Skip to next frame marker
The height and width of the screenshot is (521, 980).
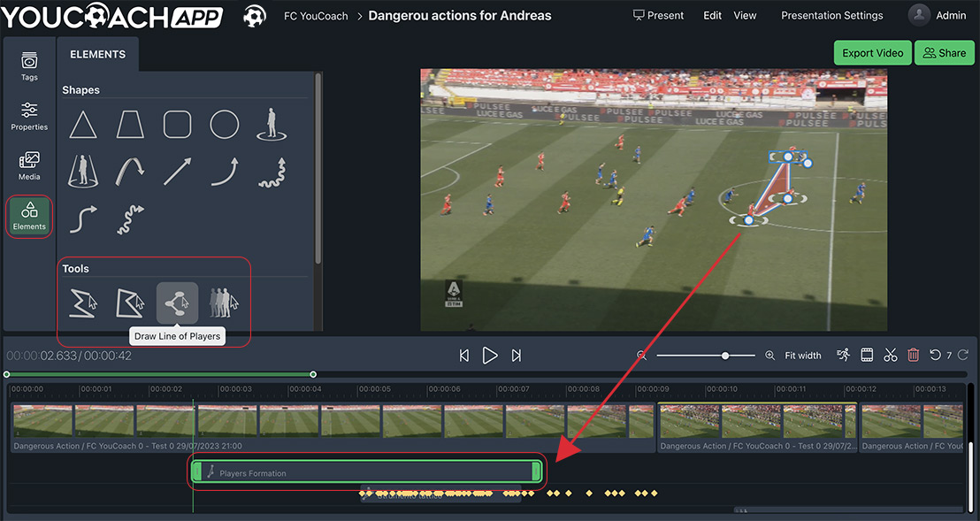(x=517, y=356)
